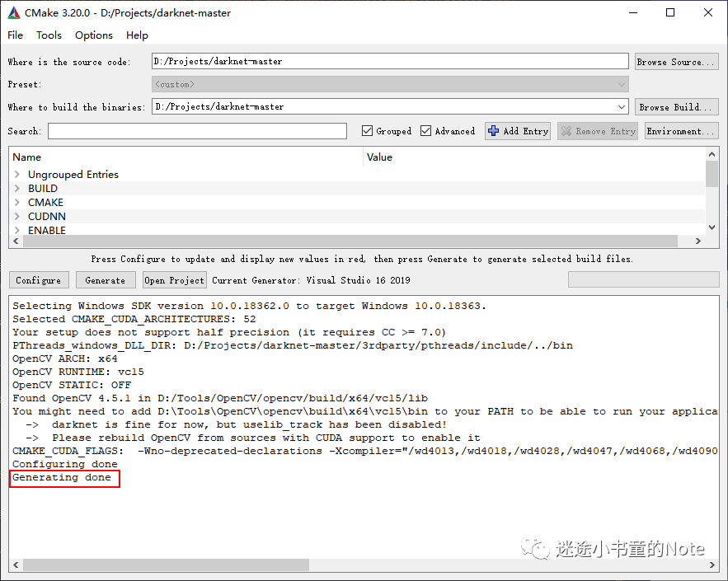Screen dimensions: 728x581
Task: Expand the ENABLE group
Action: pyautogui.click(x=17, y=230)
